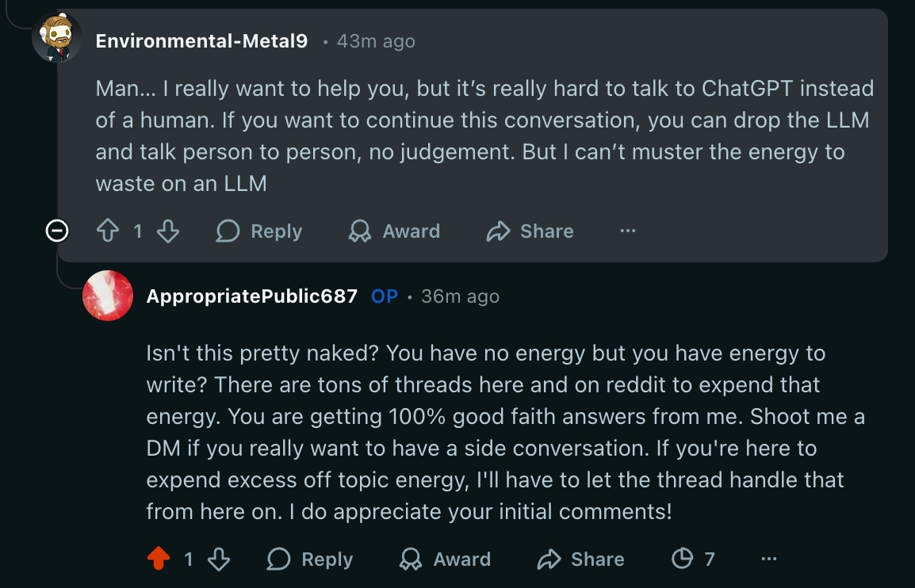Give an Award to AppropriatePublic687's reply
The image size is (915, 588).
445,559
